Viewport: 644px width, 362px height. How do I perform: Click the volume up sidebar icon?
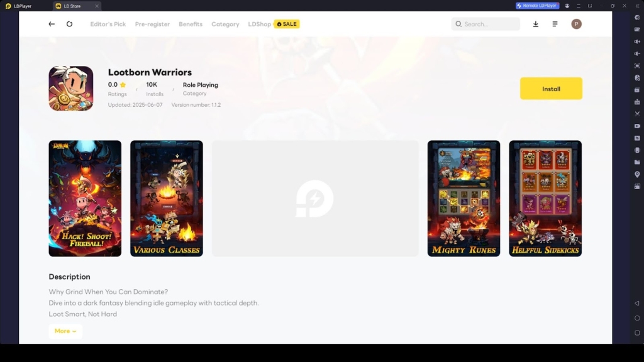tap(637, 41)
